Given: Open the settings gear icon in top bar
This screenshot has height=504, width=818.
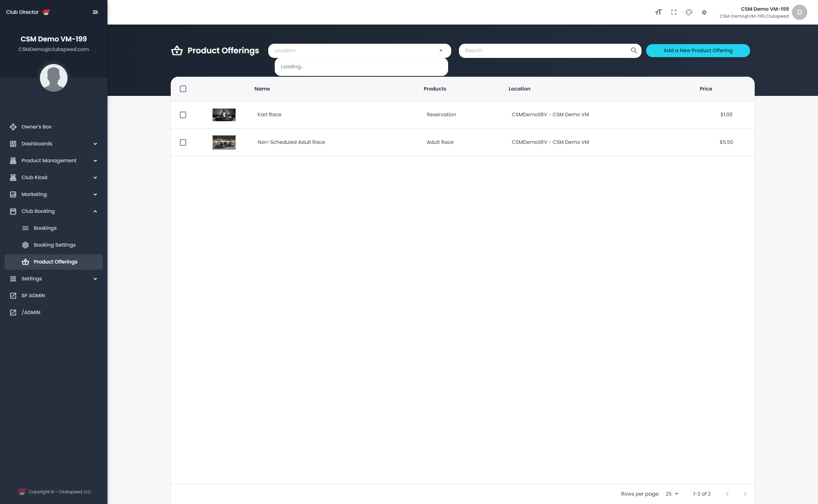Looking at the screenshot, I should click(704, 12).
